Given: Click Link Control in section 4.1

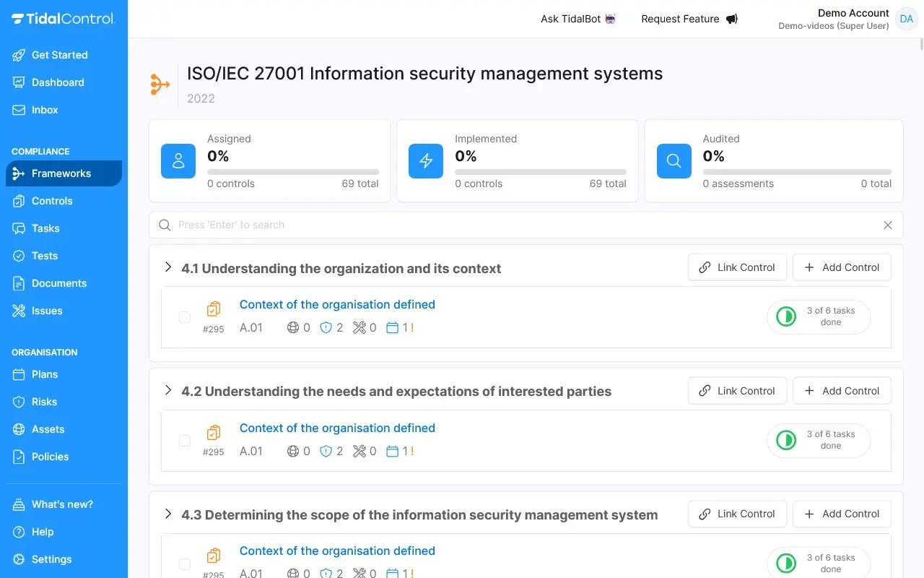Looking at the screenshot, I should pos(737,267).
